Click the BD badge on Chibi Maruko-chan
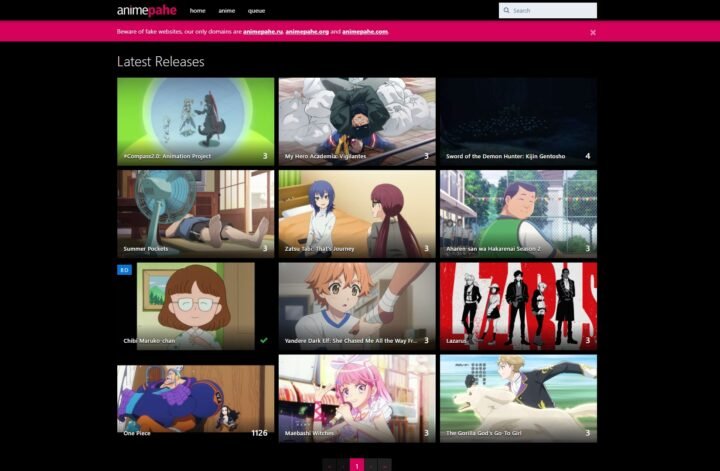This screenshot has height=471, width=720. pyautogui.click(x=124, y=270)
